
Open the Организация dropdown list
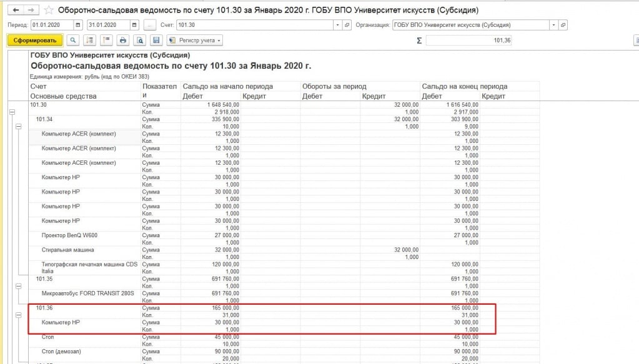pos(553,25)
